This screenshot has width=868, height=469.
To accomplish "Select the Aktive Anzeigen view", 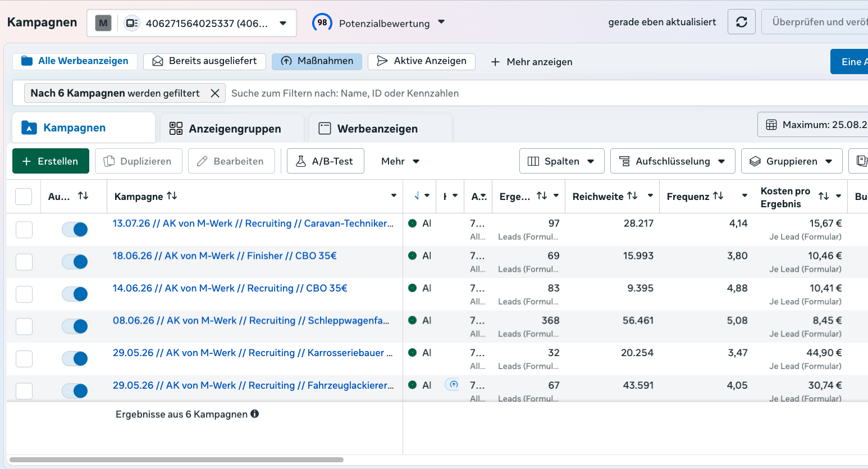I will 422,61.
